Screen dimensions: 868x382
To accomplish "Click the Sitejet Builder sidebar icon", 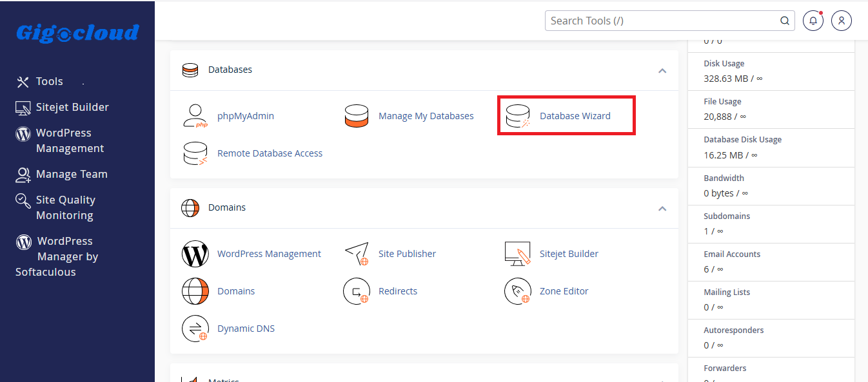I will coord(23,108).
